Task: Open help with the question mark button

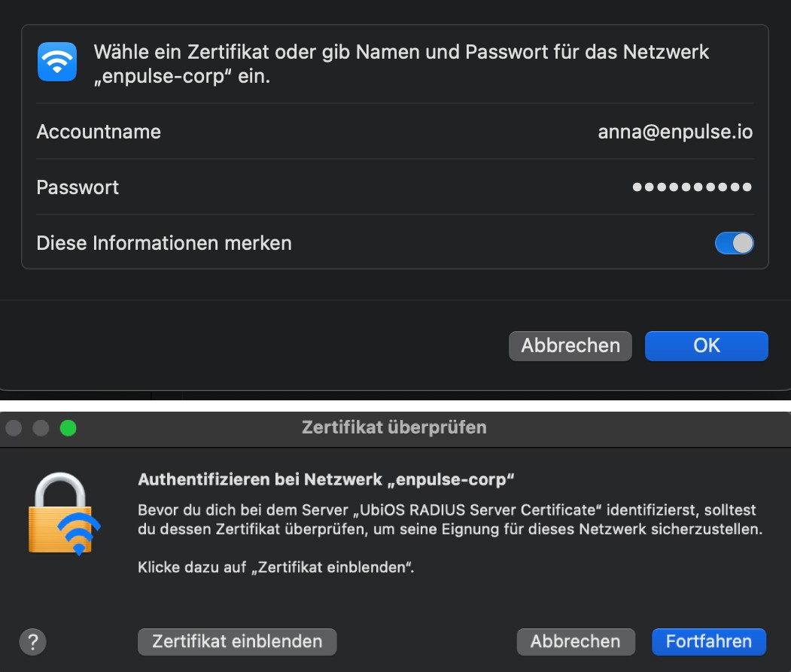Action: coord(32,642)
